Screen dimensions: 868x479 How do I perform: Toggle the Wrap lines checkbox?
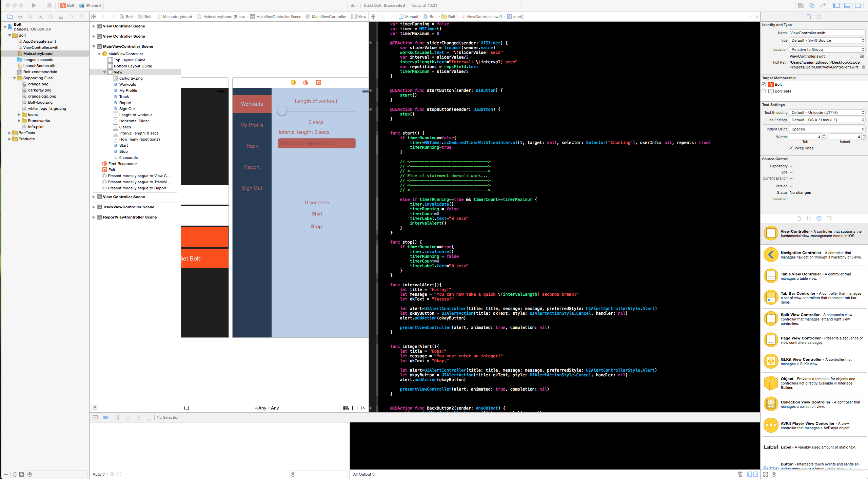pos(791,148)
